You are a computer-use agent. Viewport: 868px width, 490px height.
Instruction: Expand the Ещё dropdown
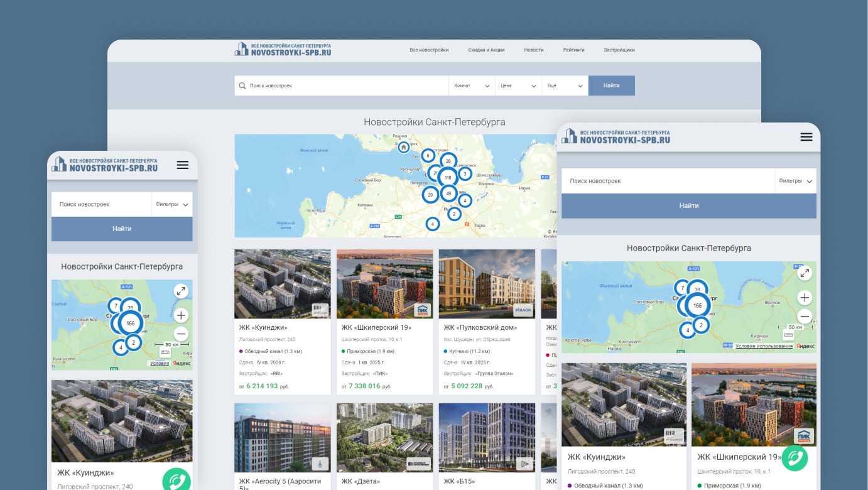coord(565,85)
